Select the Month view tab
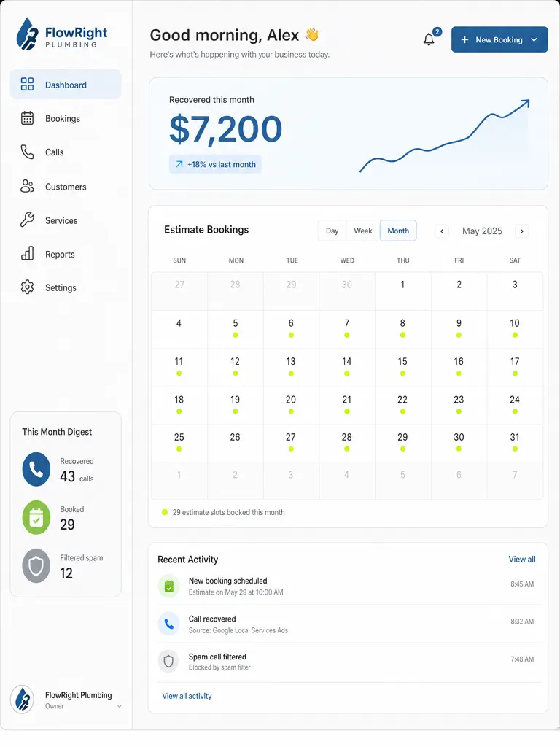The width and height of the screenshot is (560, 747). (x=398, y=231)
